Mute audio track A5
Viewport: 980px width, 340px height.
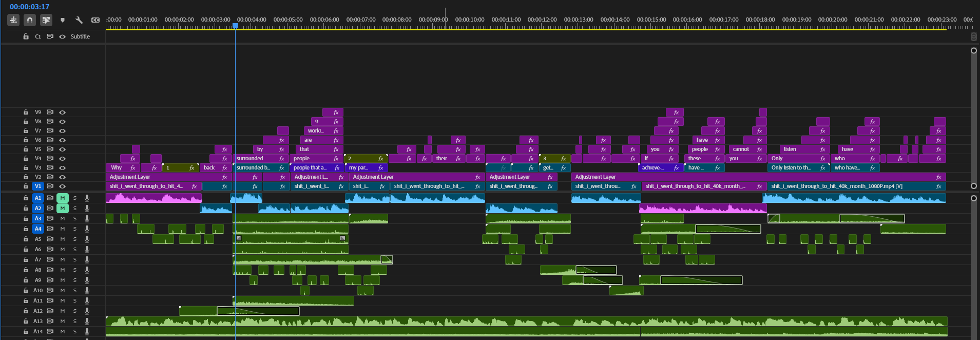(62, 239)
